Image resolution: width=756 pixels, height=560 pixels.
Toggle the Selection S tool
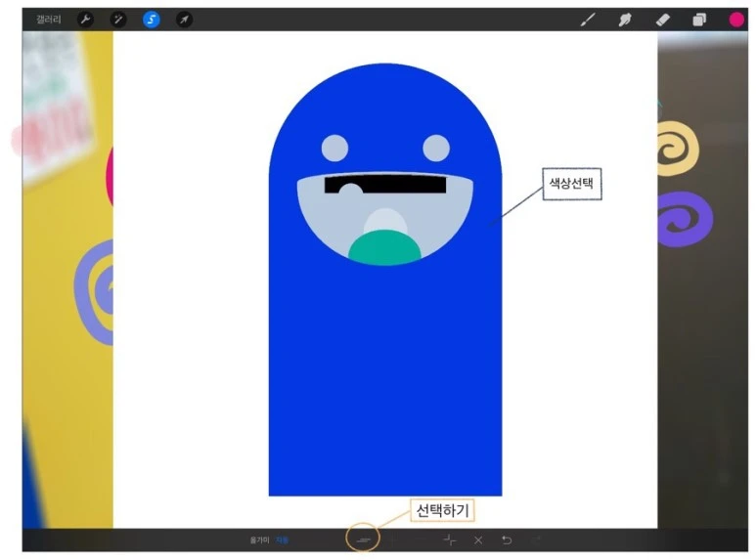tap(152, 20)
